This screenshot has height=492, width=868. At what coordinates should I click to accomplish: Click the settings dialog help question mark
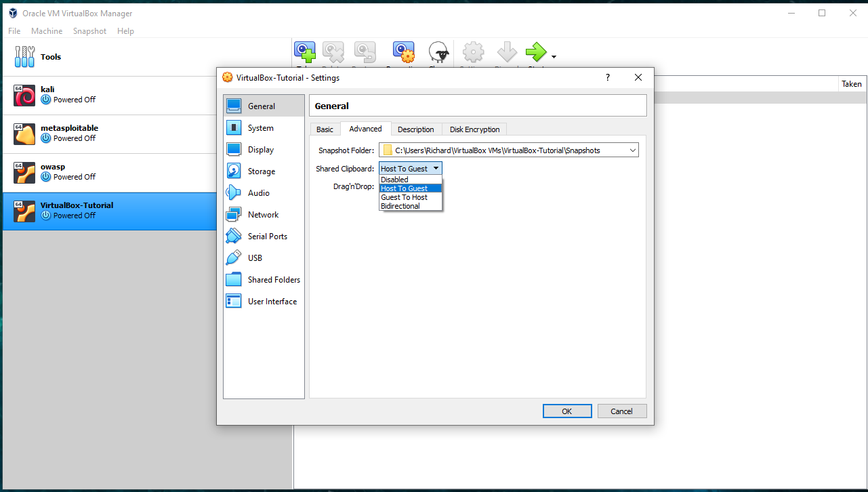(607, 77)
